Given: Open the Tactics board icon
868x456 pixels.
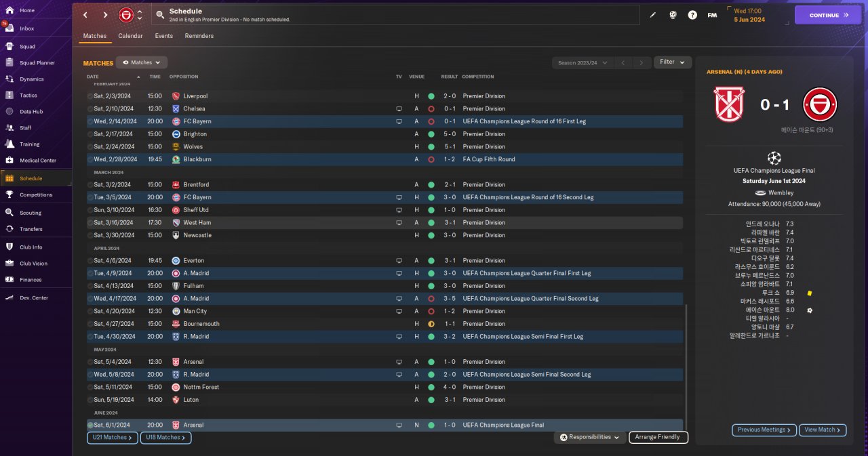Looking at the screenshot, I should pyautogui.click(x=9, y=96).
